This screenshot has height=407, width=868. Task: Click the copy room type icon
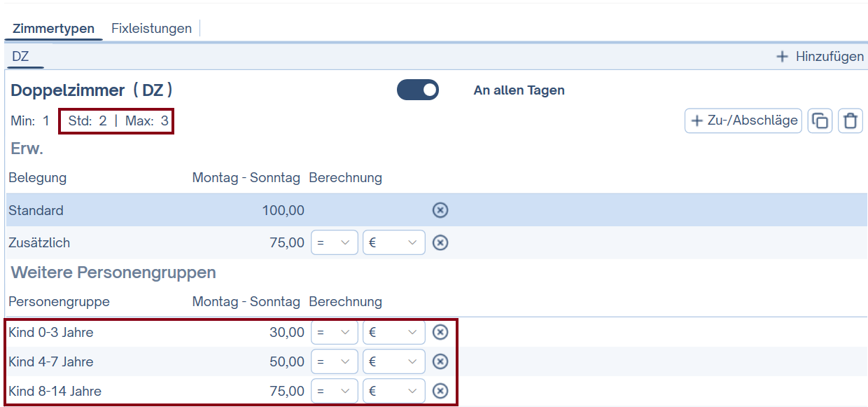tap(820, 120)
